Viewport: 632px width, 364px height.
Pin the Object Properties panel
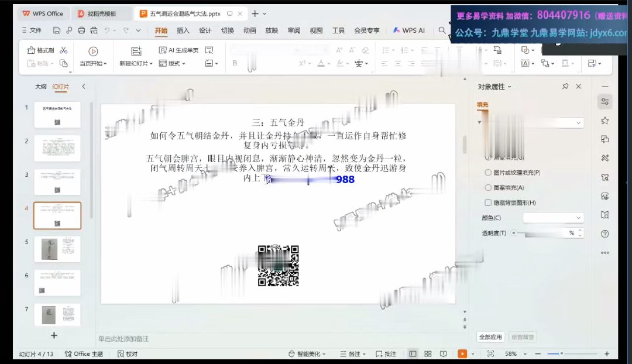[565, 87]
